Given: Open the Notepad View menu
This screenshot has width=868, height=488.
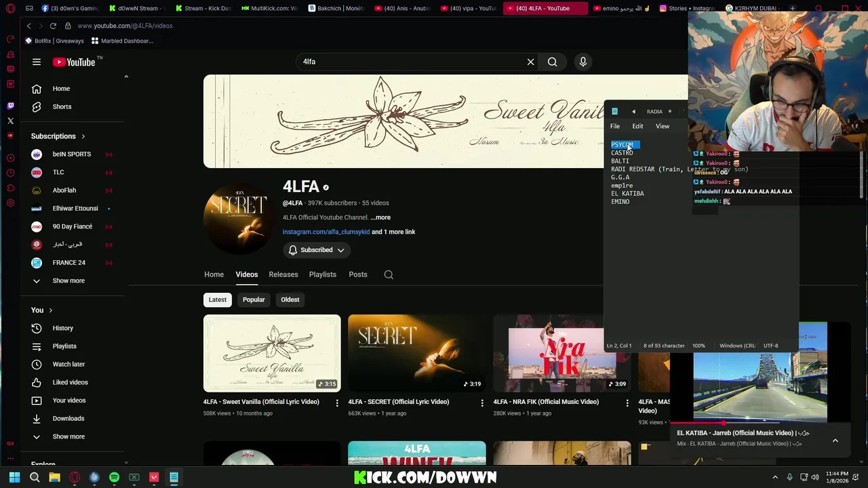Looking at the screenshot, I should pyautogui.click(x=663, y=126).
